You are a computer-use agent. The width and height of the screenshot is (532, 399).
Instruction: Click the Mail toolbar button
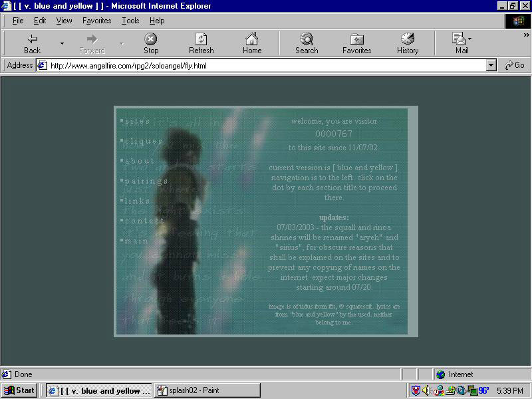click(462, 44)
